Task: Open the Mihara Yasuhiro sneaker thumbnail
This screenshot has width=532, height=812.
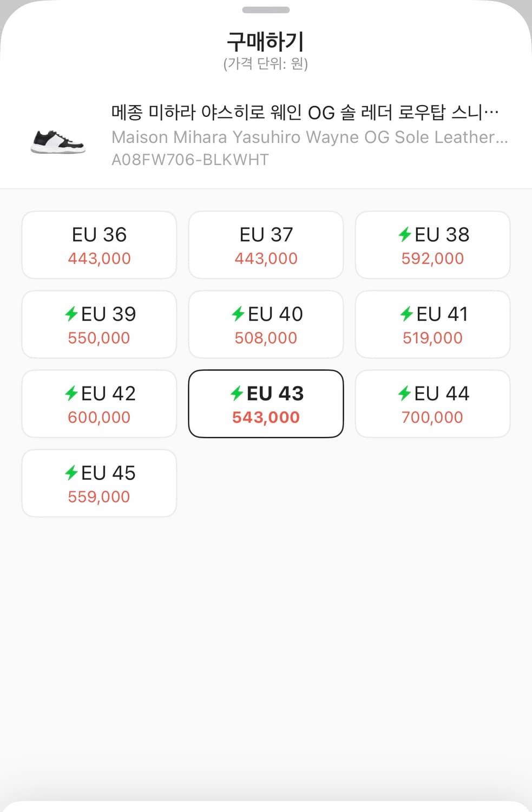Action: click(x=58, y=142)
